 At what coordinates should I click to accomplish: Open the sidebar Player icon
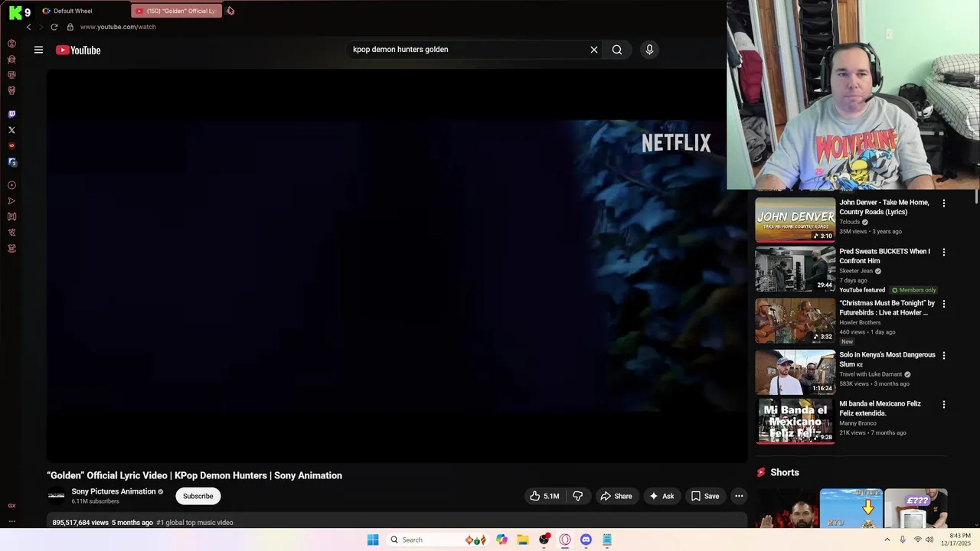(x=11, y=185)
